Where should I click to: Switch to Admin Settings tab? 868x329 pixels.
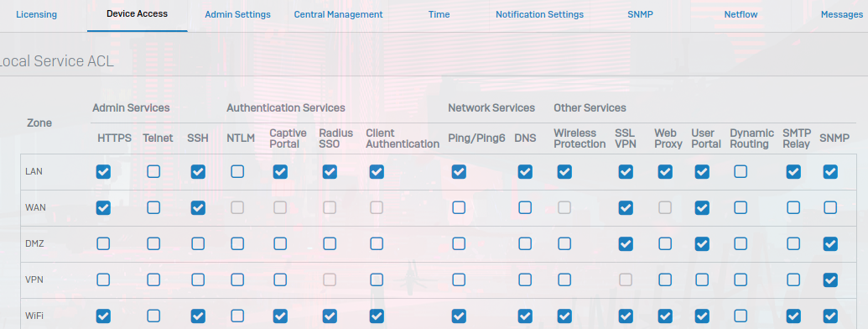[x=237, y=14]
